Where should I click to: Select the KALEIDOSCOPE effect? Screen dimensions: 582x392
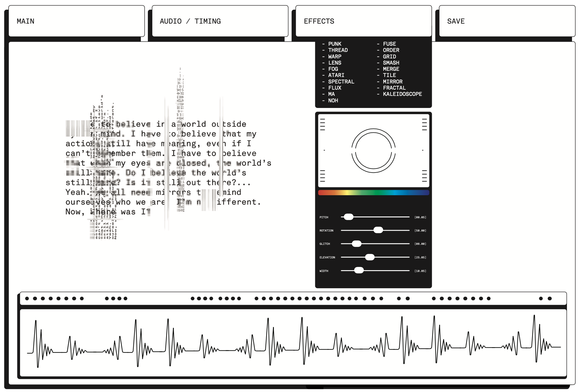pos(402,94)
